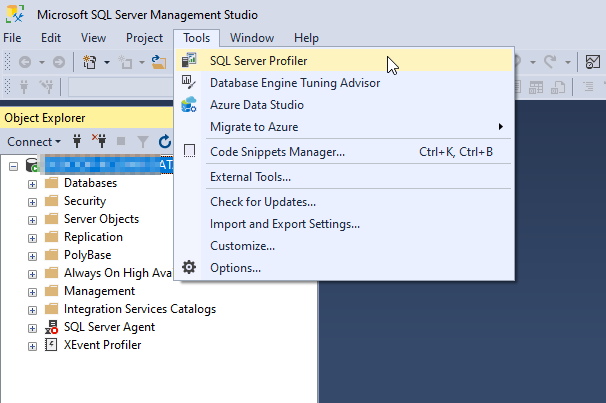606x403 pixels.
Task: Open Database Engine Tuning Advisor
Action: tap(294, 83)
